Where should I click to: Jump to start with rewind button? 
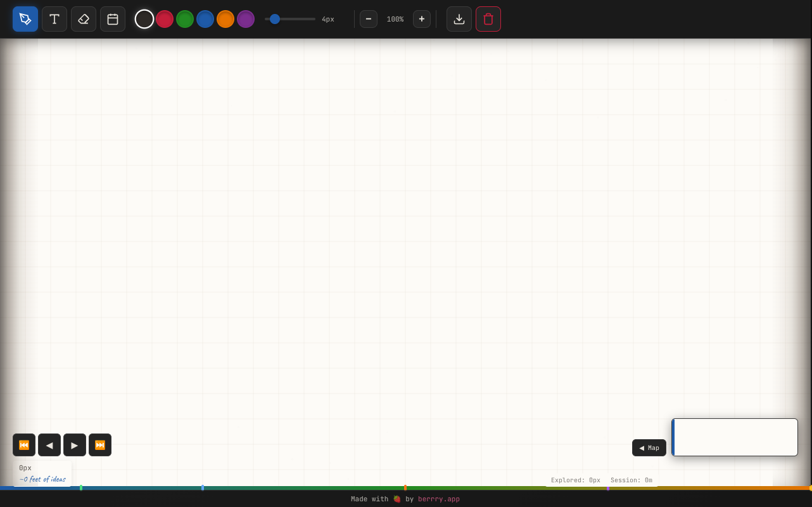(x=24, y=445)
